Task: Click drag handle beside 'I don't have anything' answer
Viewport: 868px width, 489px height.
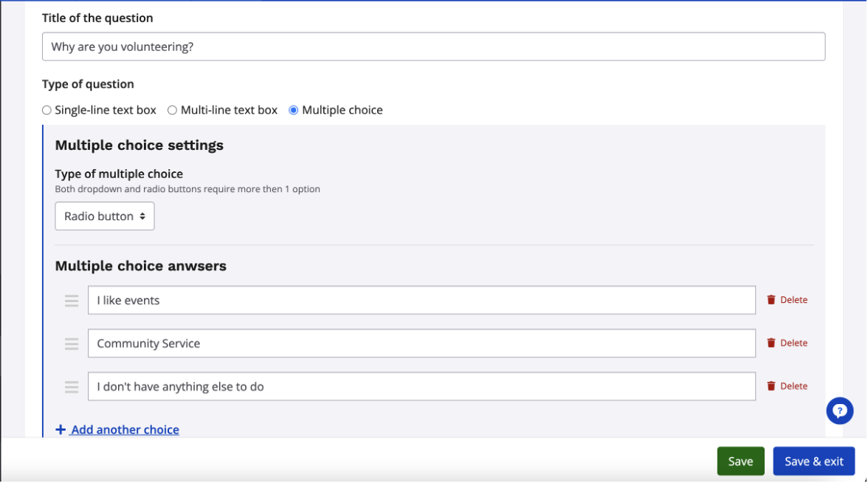Action: pos(72,386)
